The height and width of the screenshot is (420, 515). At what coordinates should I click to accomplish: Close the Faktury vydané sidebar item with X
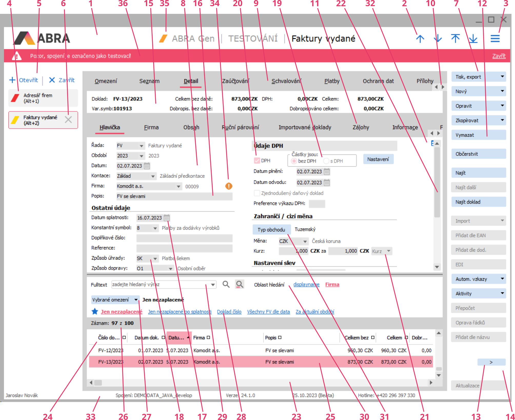tap(68, 120)
